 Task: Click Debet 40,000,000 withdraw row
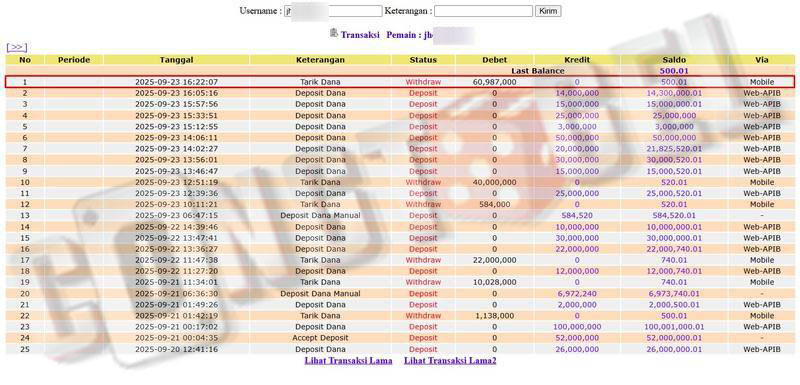(x=494, y=182)
